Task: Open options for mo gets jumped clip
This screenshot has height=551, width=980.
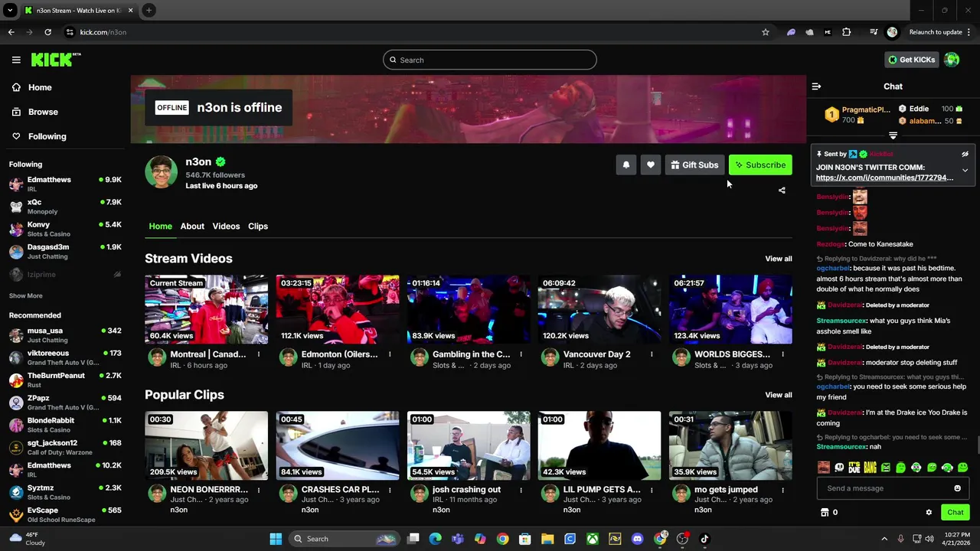Action: [782, 490]
